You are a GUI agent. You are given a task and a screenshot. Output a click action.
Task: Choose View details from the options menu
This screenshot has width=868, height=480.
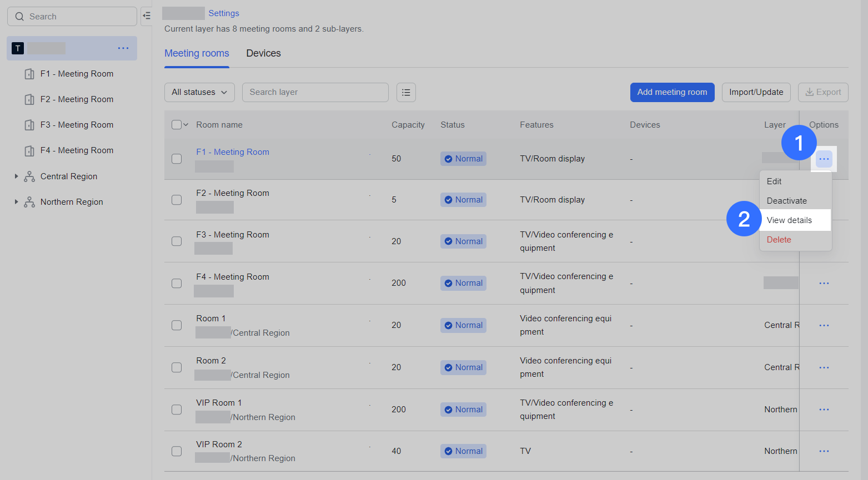tap(795, 220)
